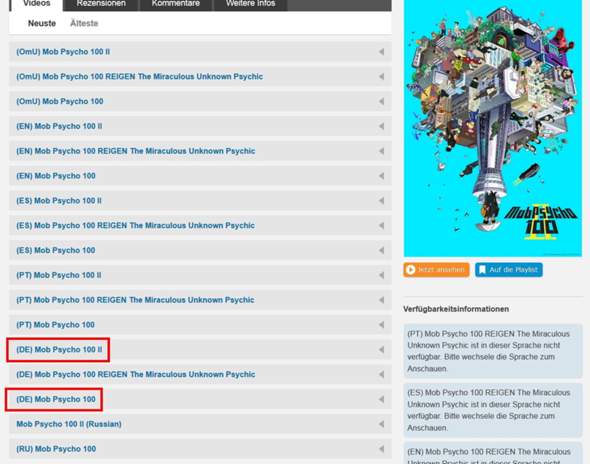The height and width of the screenshot is (464, 590).
Task: Open (ES) Mob Psycho 100 link
Action: click(56, 251)
